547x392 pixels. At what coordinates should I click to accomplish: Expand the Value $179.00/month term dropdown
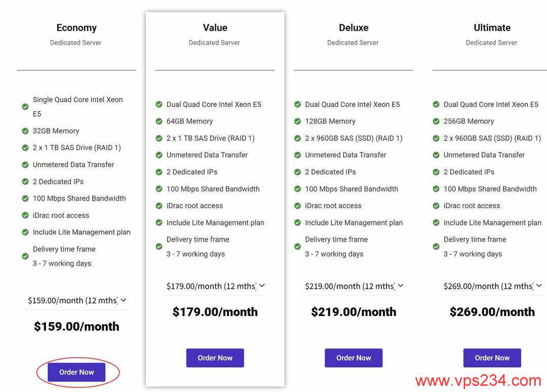215,286
